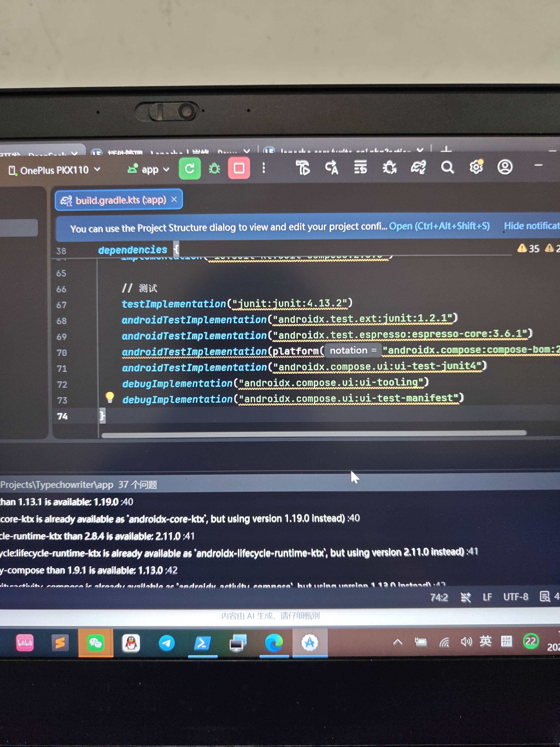Viewport: 560px width, 747px height.
Task: Click the lightbulb quick-fix on line 73
Action: 109,397
